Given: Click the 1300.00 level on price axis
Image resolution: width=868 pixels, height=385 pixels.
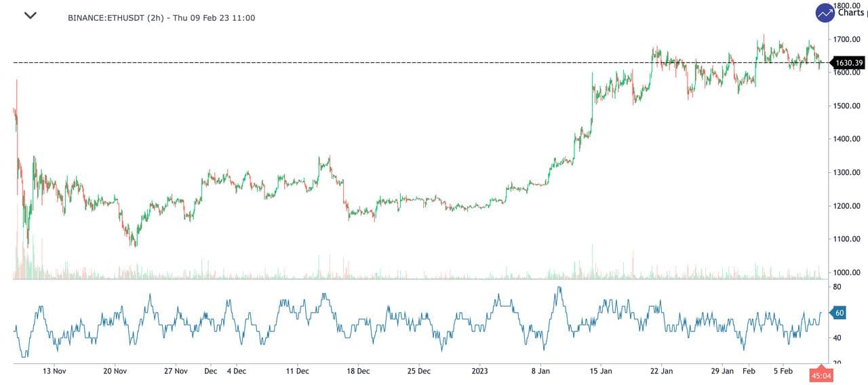Looking at the screenshot, I should pyautogui.click(x=847, y=172).
